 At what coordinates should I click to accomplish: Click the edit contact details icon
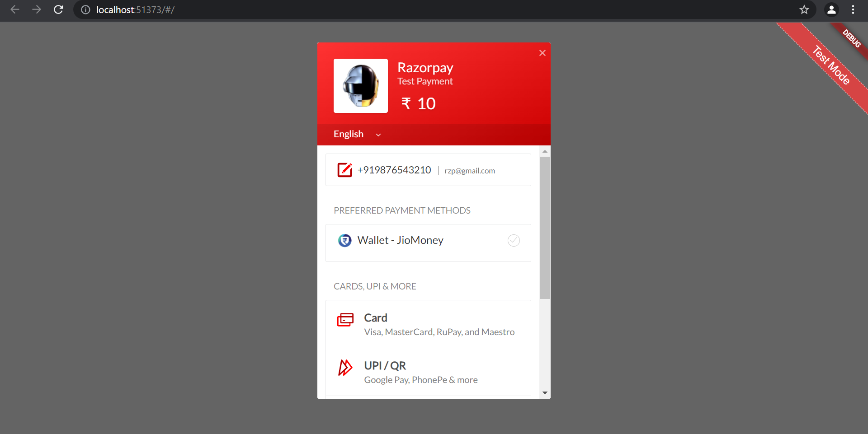click(x=344, y=170)
